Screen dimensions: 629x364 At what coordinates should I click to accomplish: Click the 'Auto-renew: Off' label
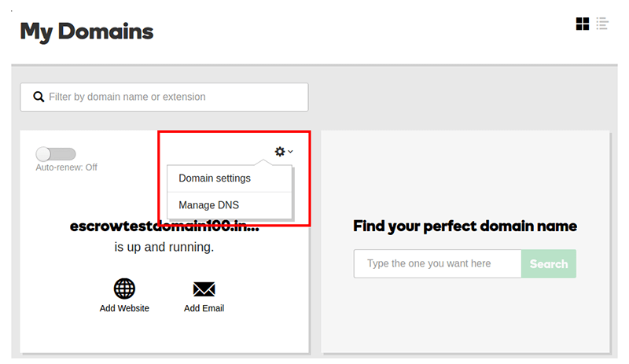pyautogui.click(x=67, y=167)
